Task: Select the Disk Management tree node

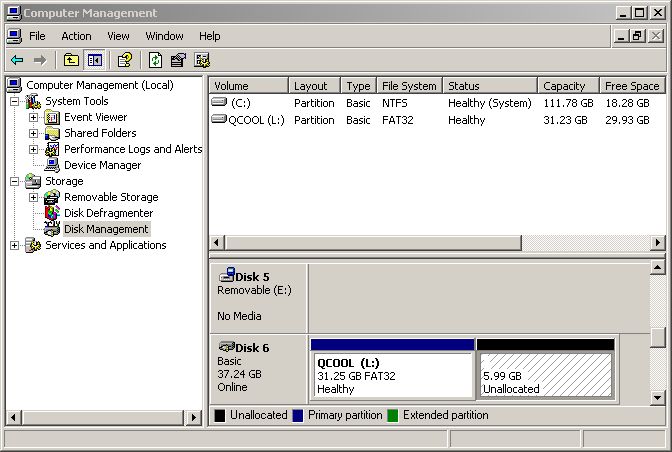Action: (106, 229)
